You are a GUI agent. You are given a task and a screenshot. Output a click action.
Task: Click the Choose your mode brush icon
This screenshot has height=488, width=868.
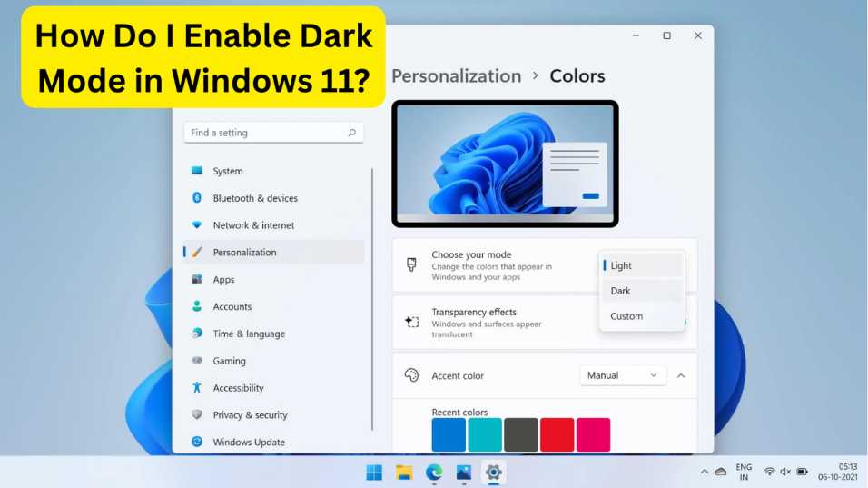[411, 264]
